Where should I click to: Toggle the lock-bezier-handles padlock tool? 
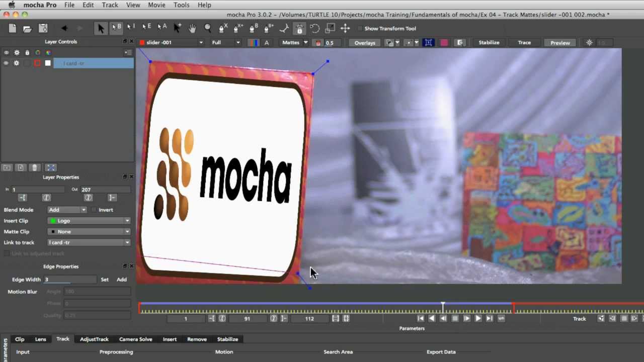point(299,29)
